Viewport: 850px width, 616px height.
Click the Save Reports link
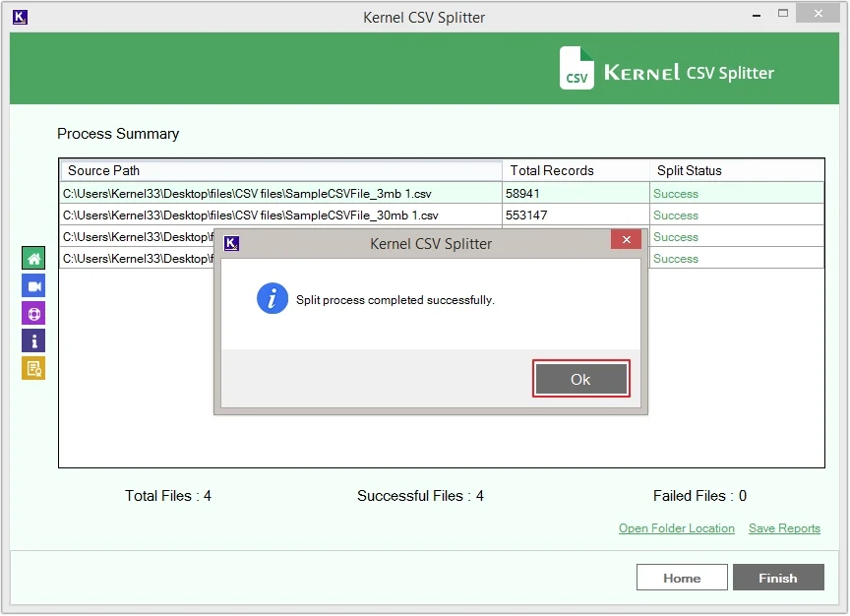pyautogui.click(x=784, y=528)
